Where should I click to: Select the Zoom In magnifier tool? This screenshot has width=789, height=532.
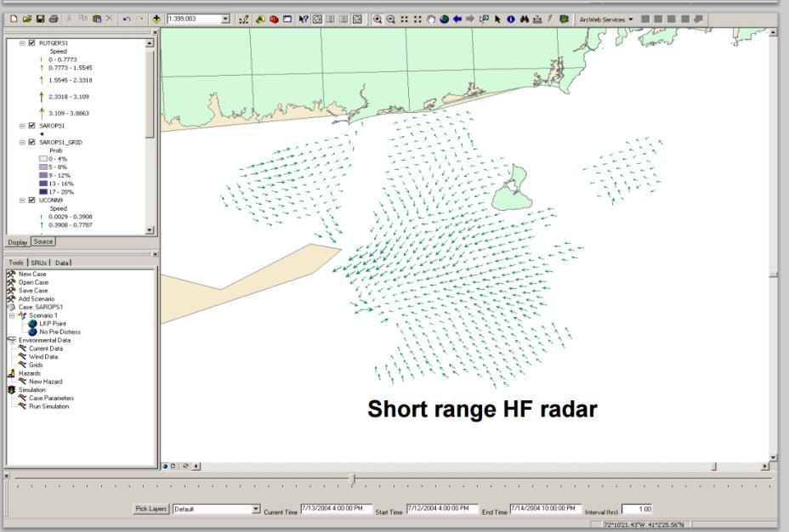tap(377, 19)
